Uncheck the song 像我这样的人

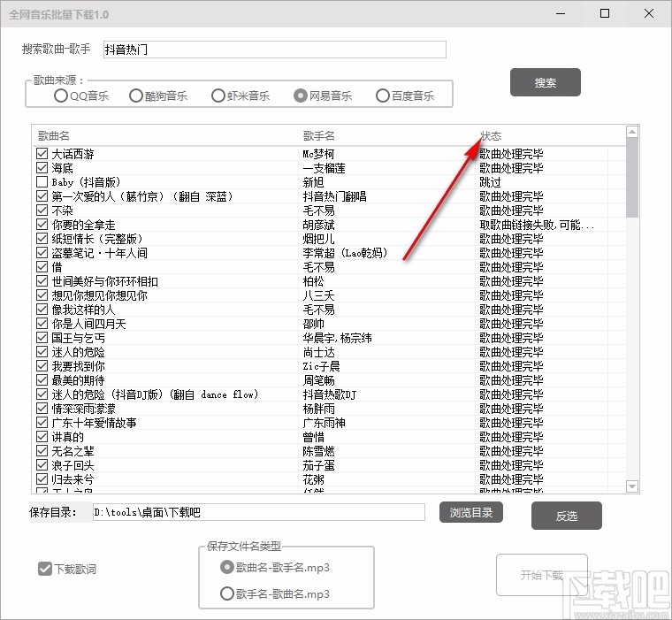[x=42, y=310]
